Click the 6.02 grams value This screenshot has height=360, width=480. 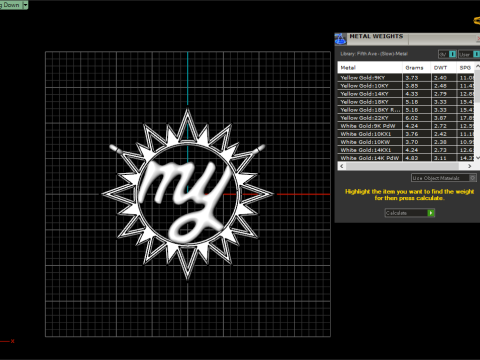click(x=412, y=118)
